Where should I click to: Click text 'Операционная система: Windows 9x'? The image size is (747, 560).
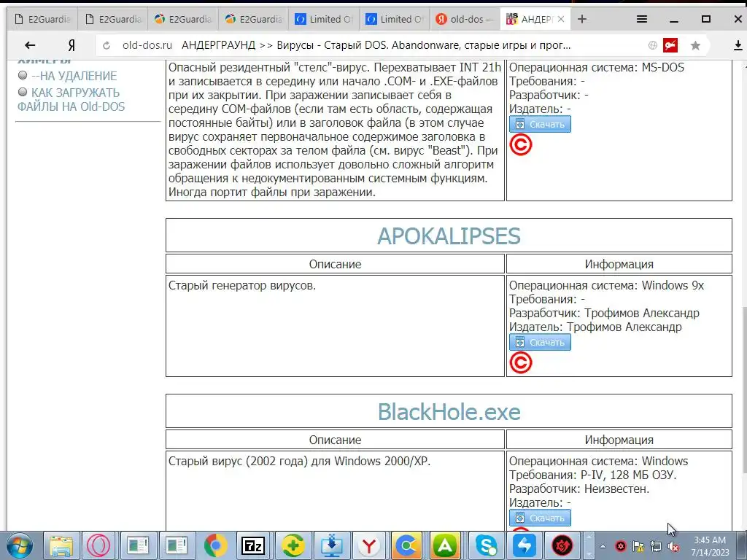click(606, 285)
